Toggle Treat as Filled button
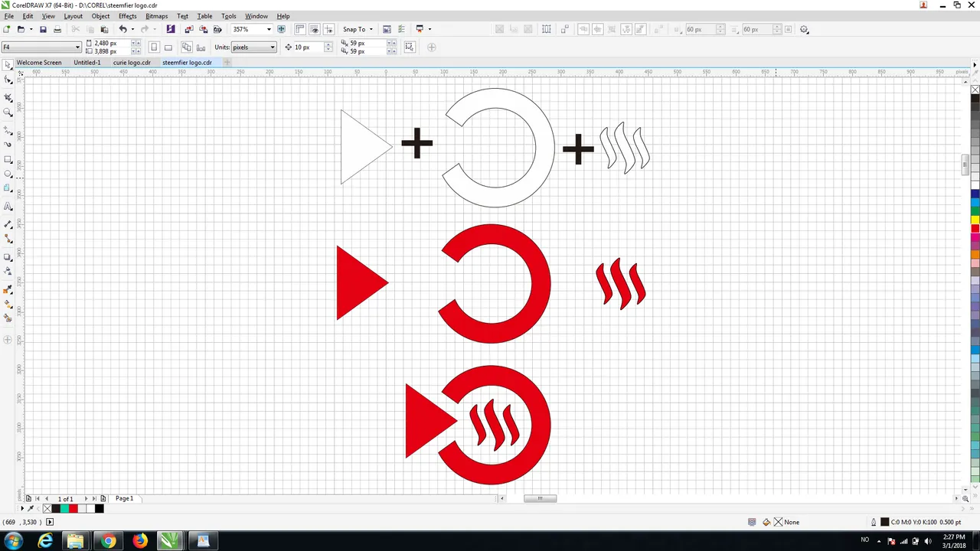This screenshot has width=980, height=551. pyautogui.click(x=410, y=47)
